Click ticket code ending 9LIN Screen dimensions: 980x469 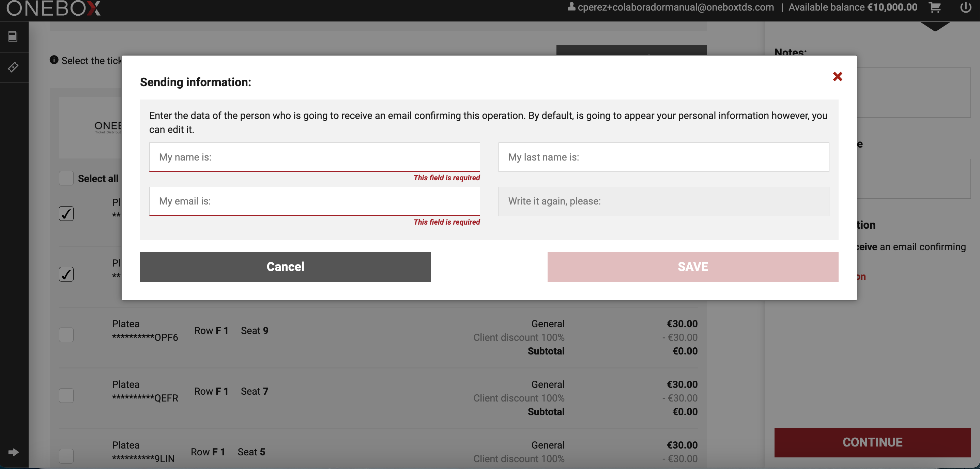point(143,459)
